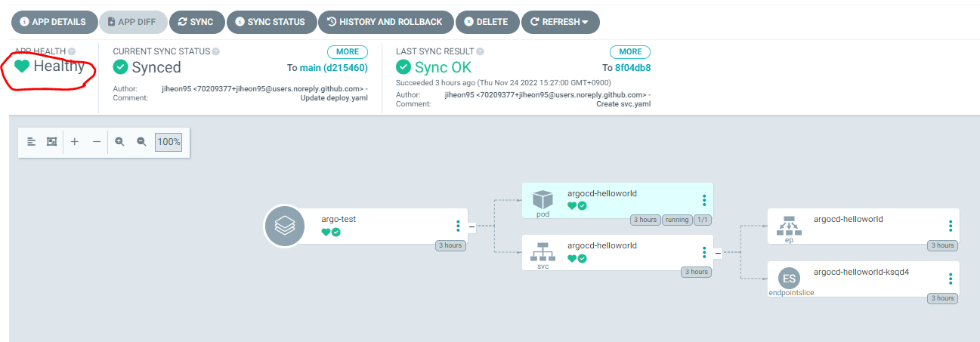The width and height of the screenshot is (980, 342).
Task: Click the ES endpointslice icon
Action: pos(789,278)
